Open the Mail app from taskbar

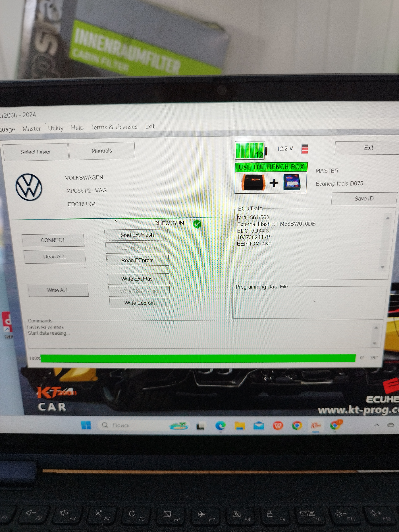259,426
